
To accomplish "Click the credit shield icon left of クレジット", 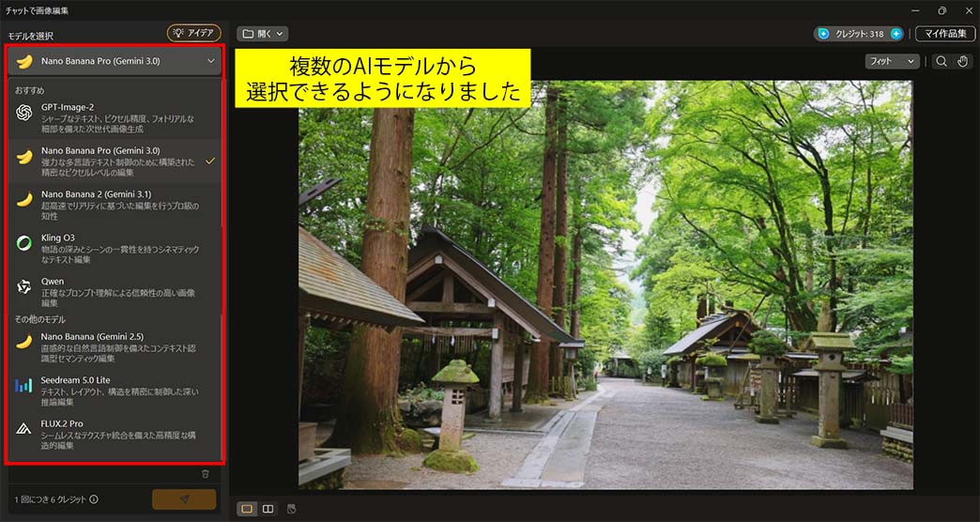I will (824, 34).
